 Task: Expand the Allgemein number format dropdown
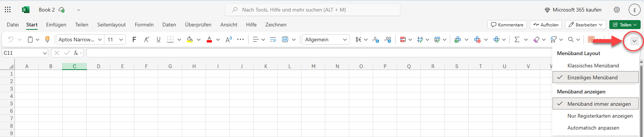(326, 39)
